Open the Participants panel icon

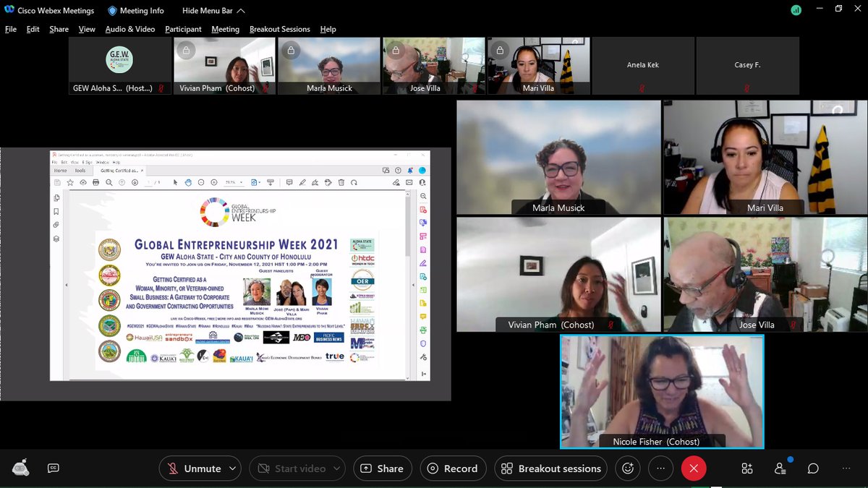780,468
